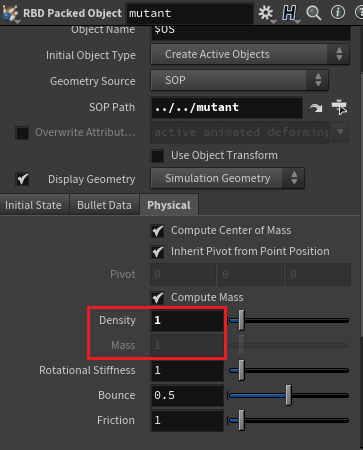The width and height of the screenshot is (363, 450).
Task: Open Geometry Source dropdown showing SOP
Action: tap(240, 80)
